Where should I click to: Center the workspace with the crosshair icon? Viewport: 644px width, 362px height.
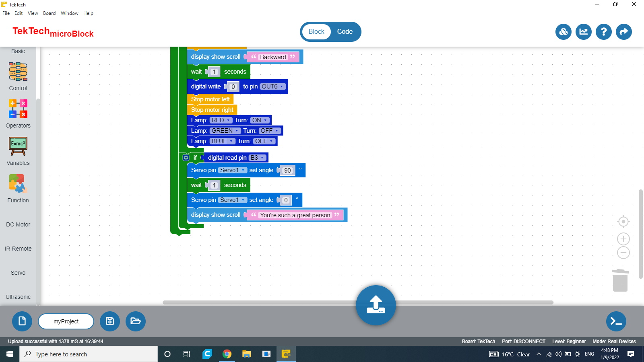point(623,222)
